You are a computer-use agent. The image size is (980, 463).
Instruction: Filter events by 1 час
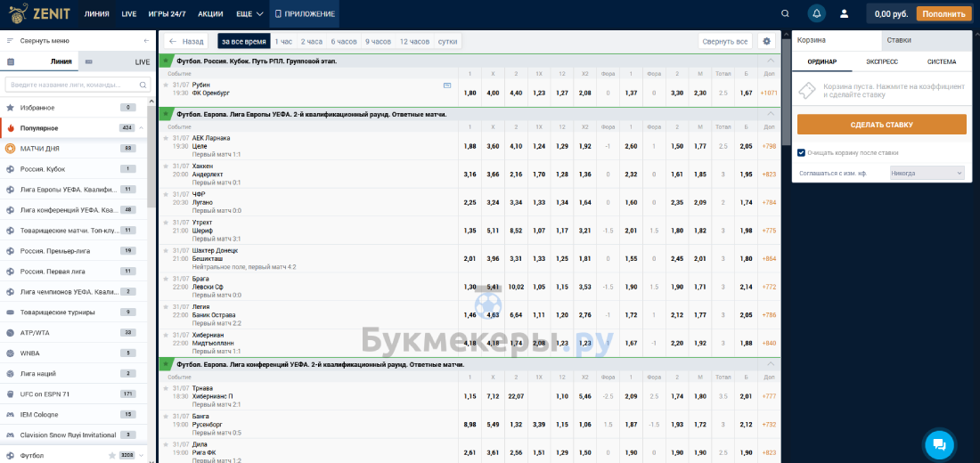pos(283,42)
